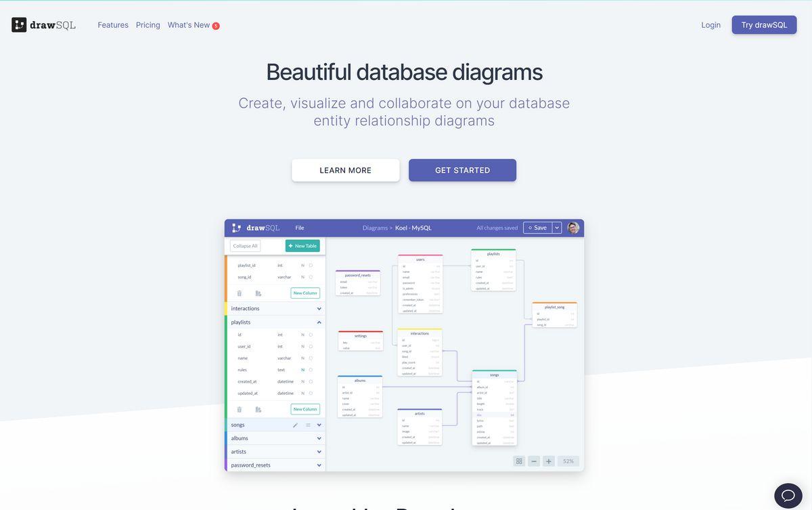The image size is (812, 510).
Task: Open the What's New menu item
Action: coord(189,25)
